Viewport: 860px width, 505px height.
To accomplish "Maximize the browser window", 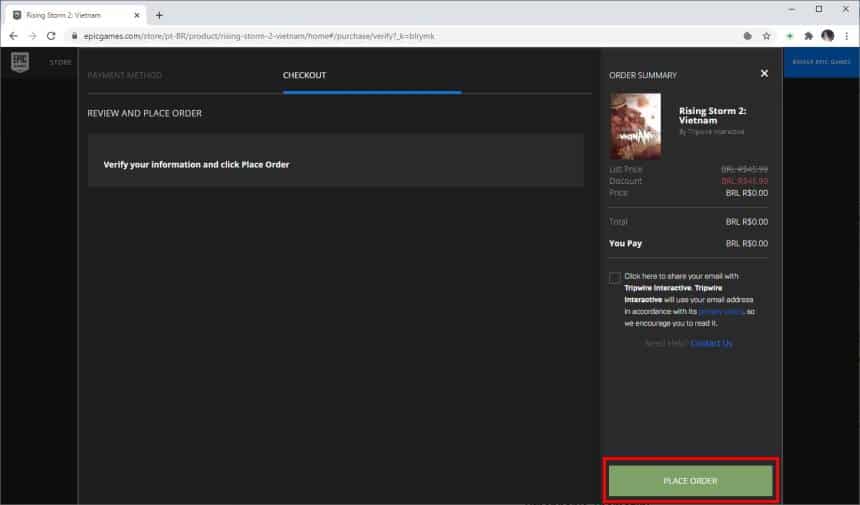I will point(819,9).
